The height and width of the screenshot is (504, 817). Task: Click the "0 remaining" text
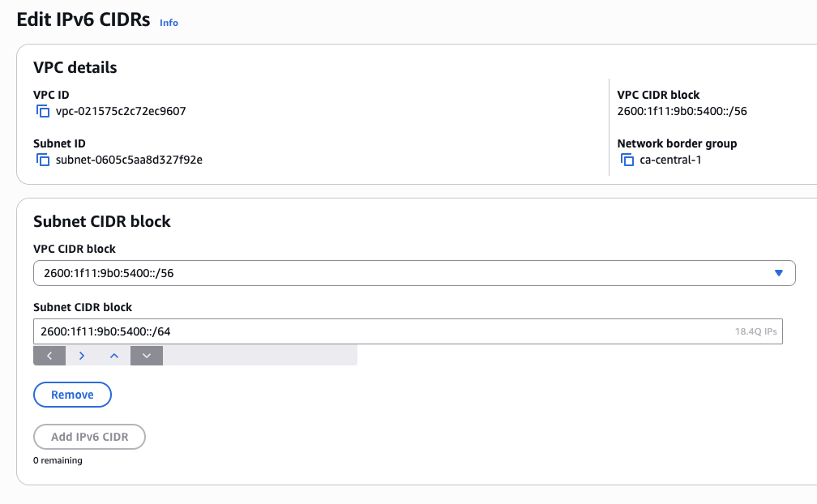click(x=58, y=461)
